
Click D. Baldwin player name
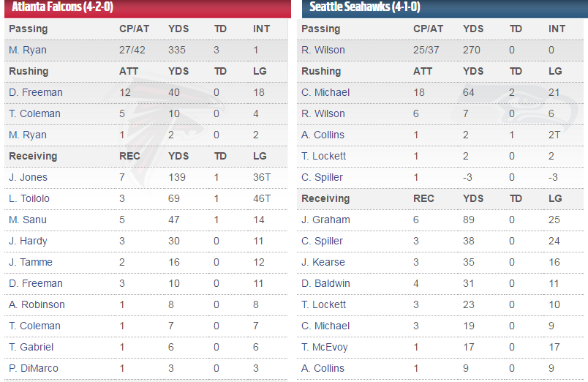pyautogui.click(x=325, y=283)
